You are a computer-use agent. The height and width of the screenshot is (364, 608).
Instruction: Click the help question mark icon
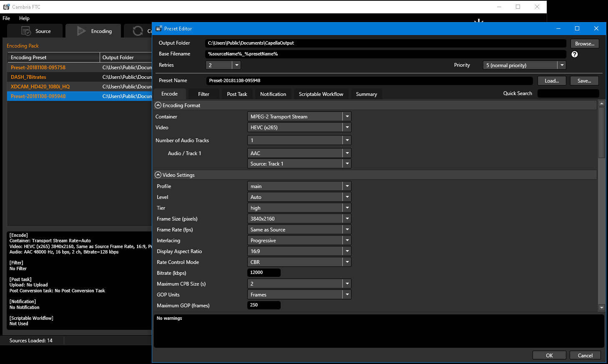574,54
